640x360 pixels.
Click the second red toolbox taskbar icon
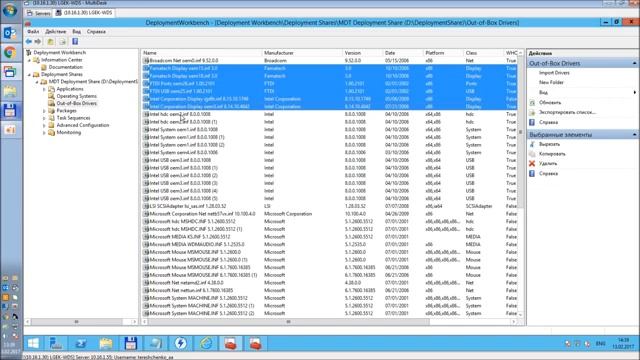pyautogui.click(x=256, y=343)
